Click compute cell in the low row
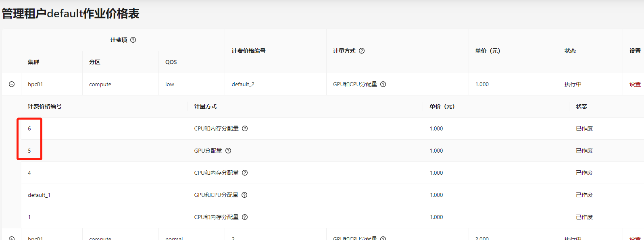Screen dimensions: 644x240 point(100,84)
